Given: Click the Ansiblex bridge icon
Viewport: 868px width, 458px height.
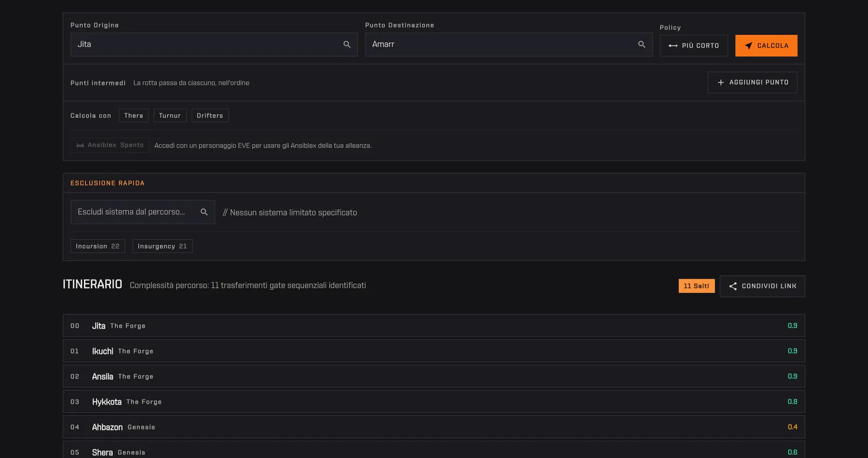Looking at the screenshot, I should pyautogui.click(x=80, y=145).
